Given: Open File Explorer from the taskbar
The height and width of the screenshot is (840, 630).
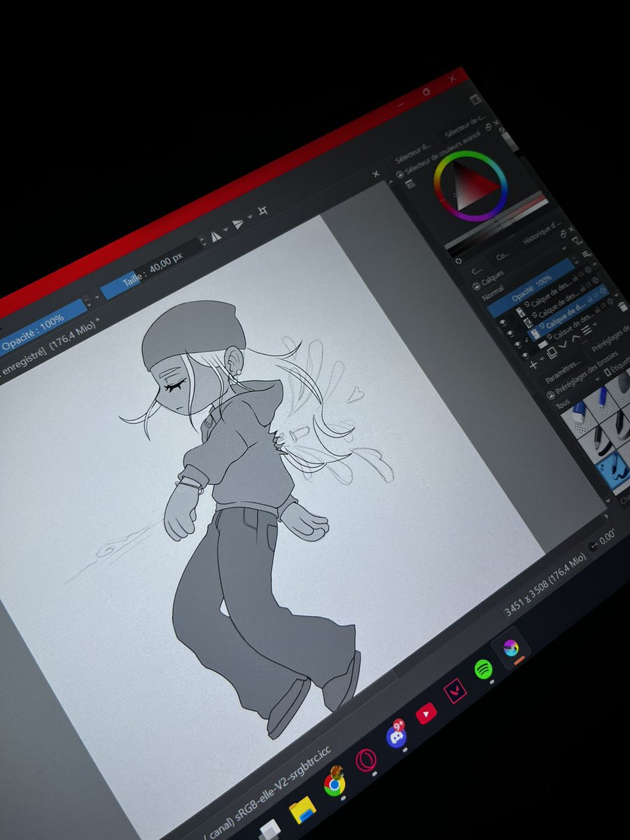Looking at the screenshot, I should pyautogui.click(x=302, y=810).
